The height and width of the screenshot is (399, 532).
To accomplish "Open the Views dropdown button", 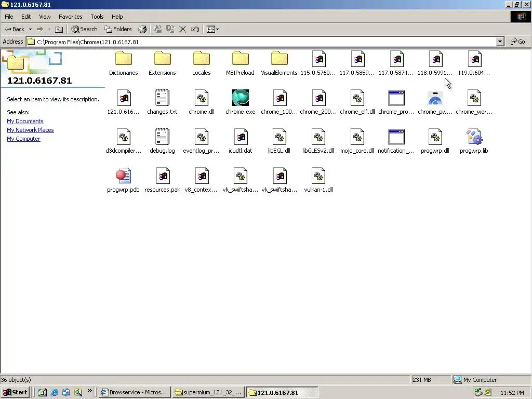I will click(x=212, y=29).
